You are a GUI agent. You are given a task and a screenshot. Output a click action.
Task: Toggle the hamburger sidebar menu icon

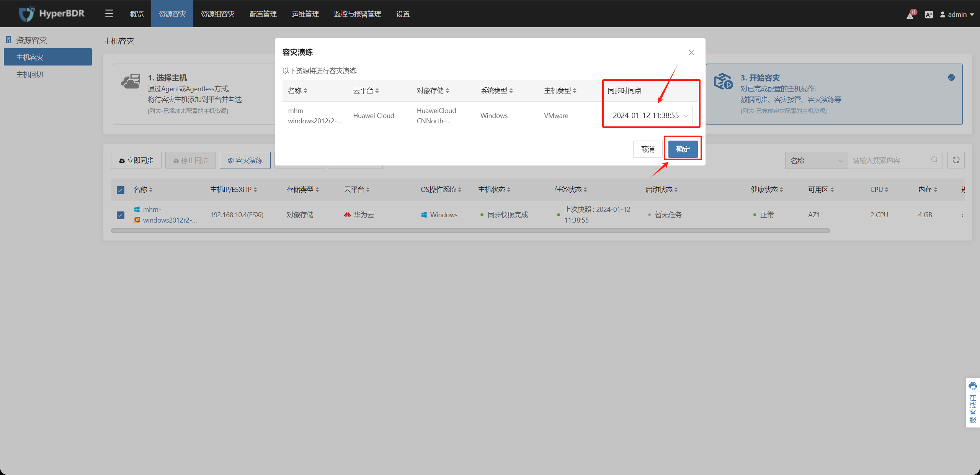(x=109, y=14)
